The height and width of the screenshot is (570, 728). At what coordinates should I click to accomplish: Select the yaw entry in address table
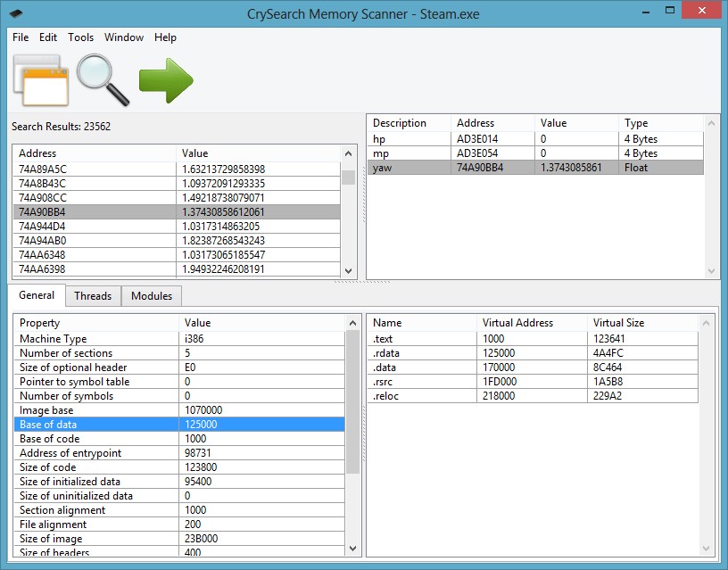pos(536,168)
